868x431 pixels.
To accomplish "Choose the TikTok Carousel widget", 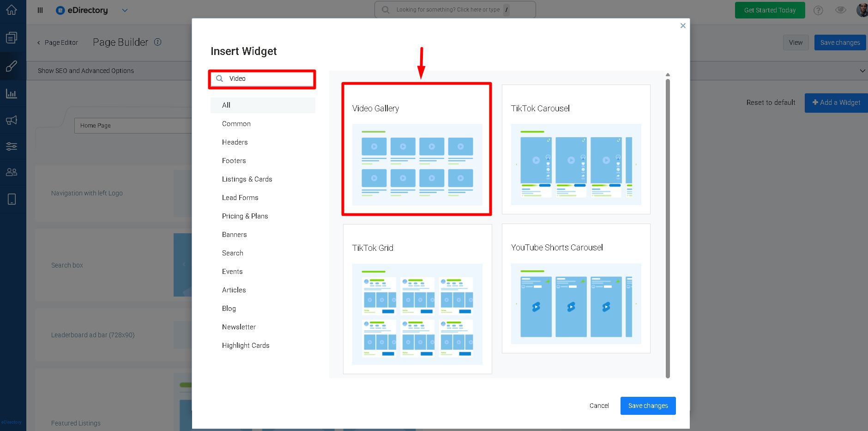I will 576,149.
